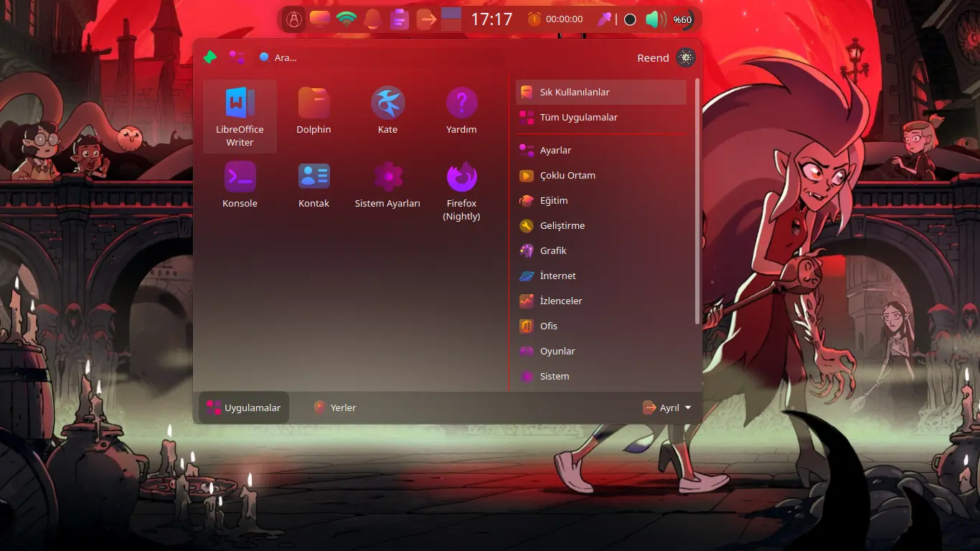Launch the Kate text editor
The image size is (980, 551).
click(387, 116)
